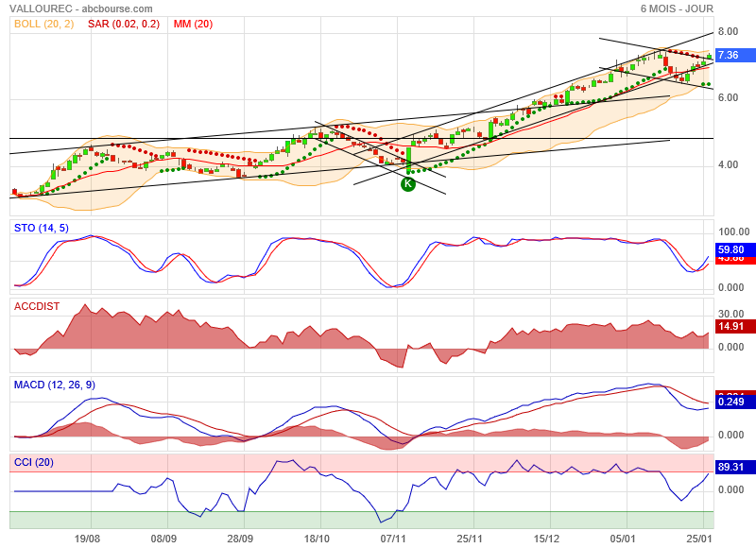Click the 15/12 date on the time axis
This screenshot has height=548, width=756.
[x=546, y=539]
